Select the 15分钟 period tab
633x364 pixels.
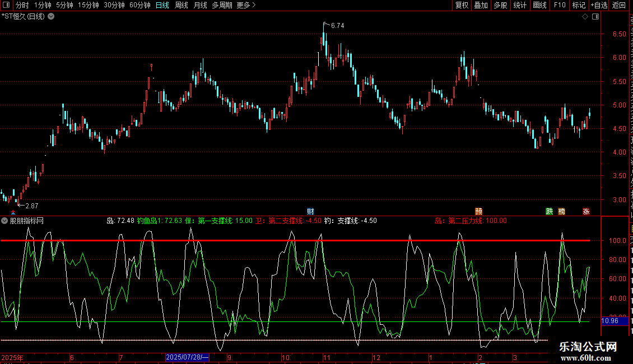pos(88,5)
